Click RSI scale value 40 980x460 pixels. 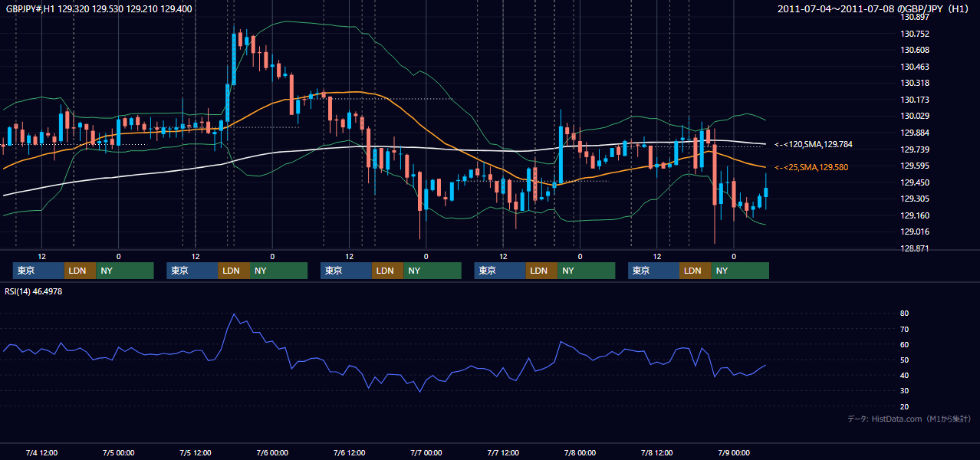[905, 375]
